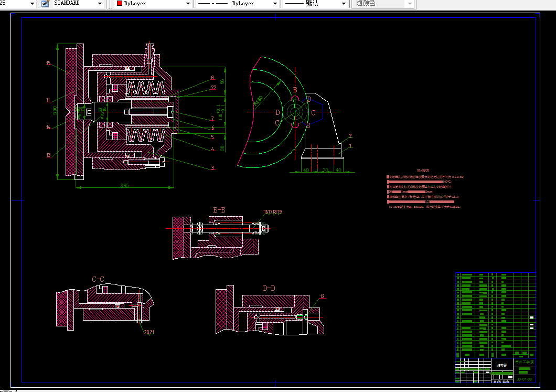This screenshot has height=392, width=556.
Task: Click the text style icon beside STANDARD
Action: tap(45, 4)
